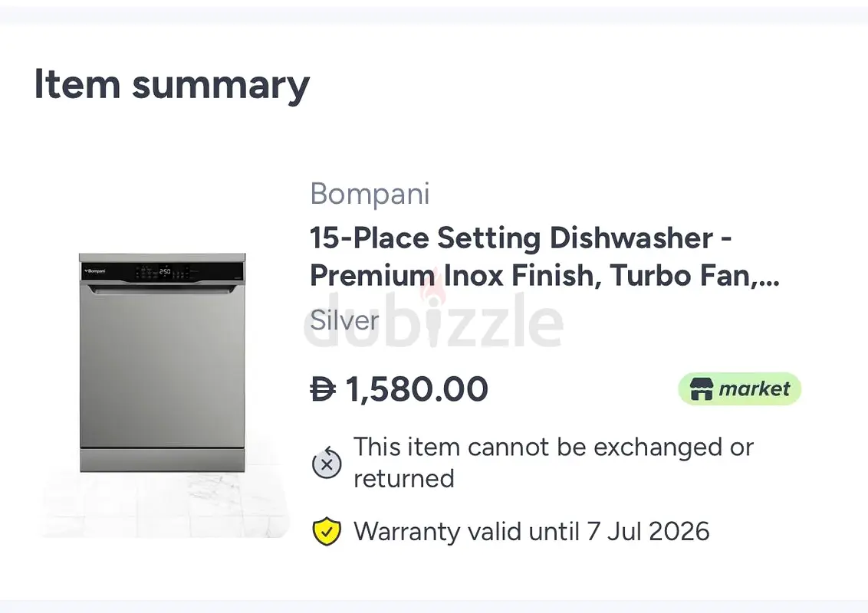Screen dimensions: 868x613
Task: Click the Silver color label
Action: pos(344,320)
